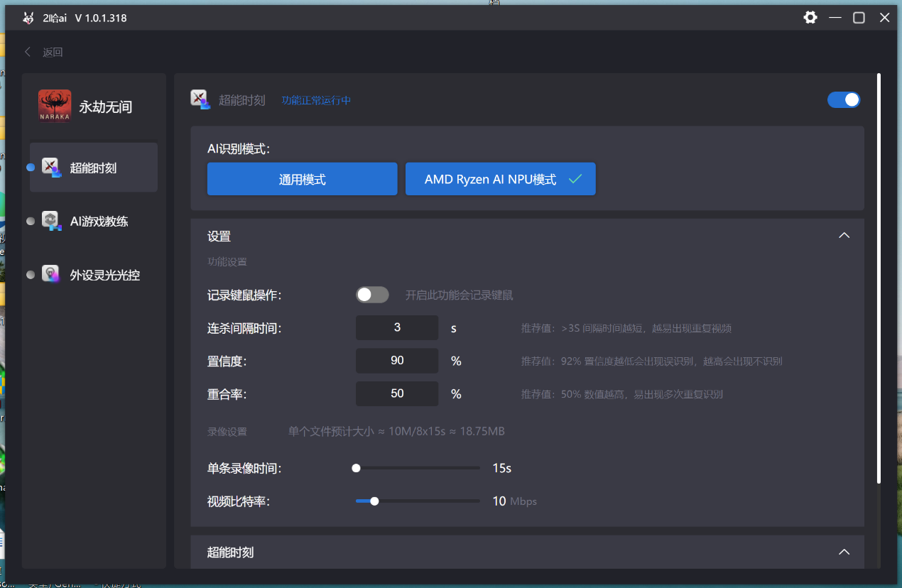Open settings via the gear icon
Screen dimensions: 902x588
[x=810, y=18]
